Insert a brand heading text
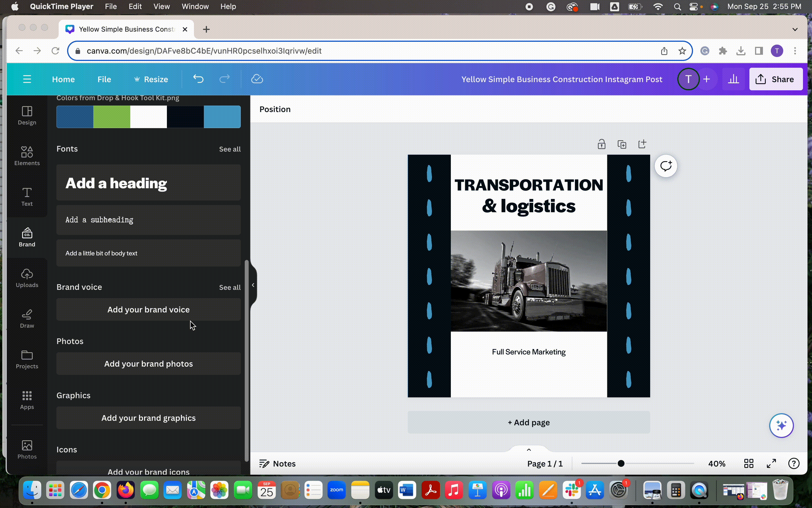The width and height of the screenshot is (812, 508). point(148,183)
